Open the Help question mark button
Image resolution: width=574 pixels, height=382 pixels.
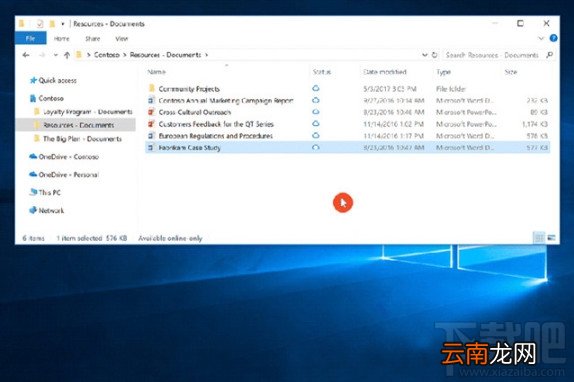tap(554, 38)
